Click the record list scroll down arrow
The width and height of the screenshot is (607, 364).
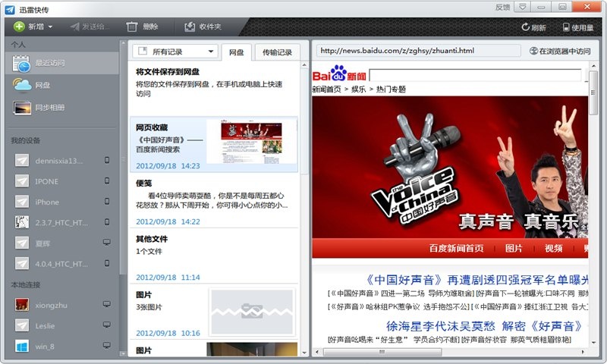[x=304, y=353]
